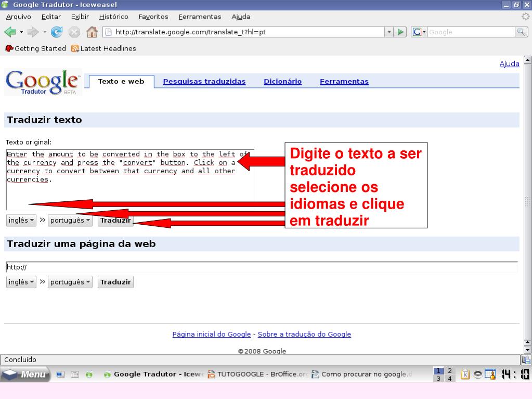
Task: Open the inglês dropdown under web page translation
Action: (21, 282)
